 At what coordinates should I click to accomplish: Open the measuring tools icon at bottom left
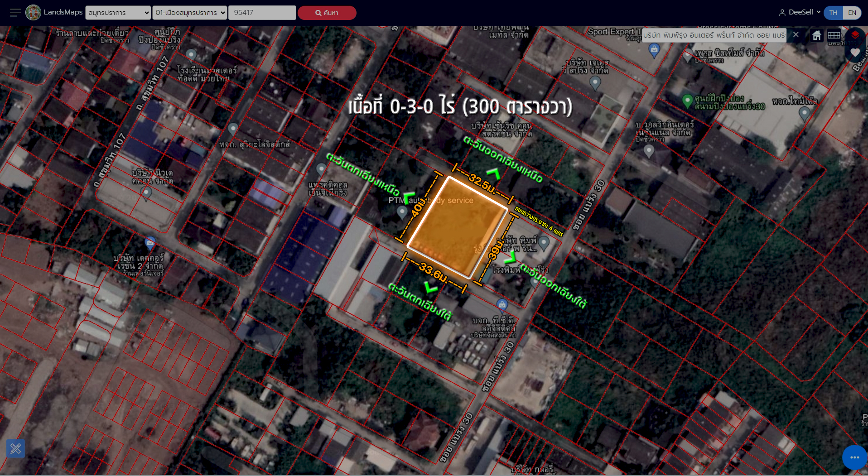click(15, 448)
